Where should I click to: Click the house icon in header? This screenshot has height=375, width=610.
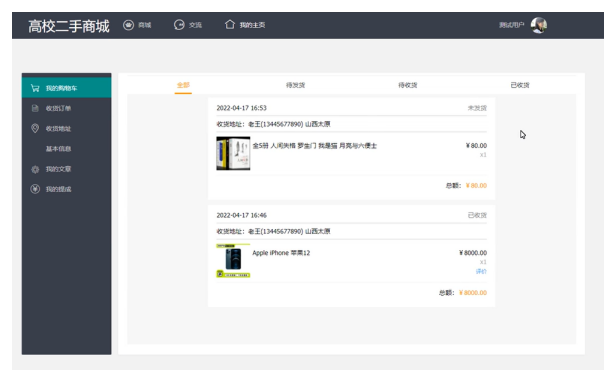tap(230, 25)
